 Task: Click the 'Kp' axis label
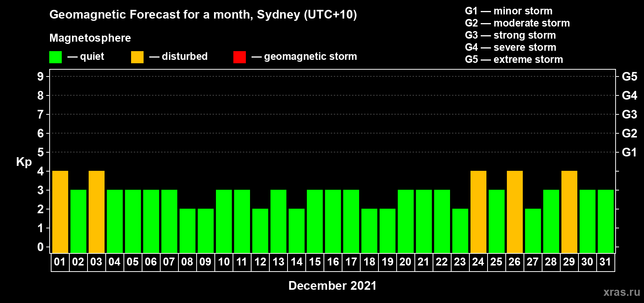click(24, 162)
